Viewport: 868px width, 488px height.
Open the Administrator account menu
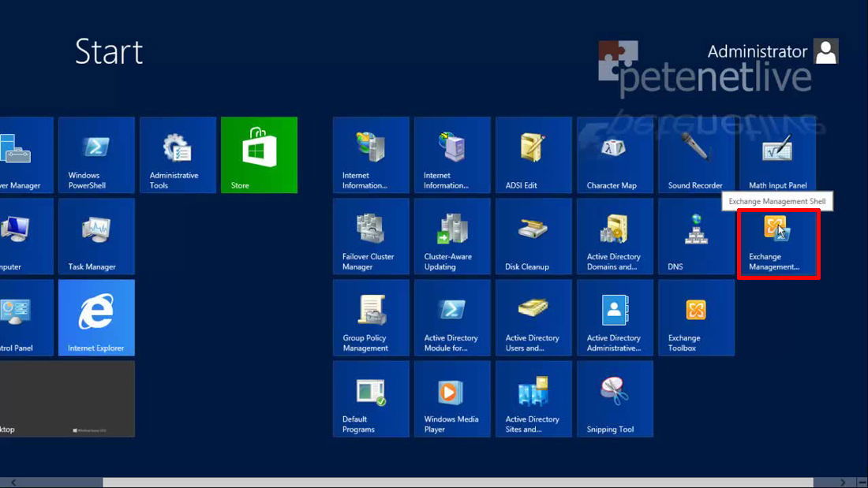[x=773, y=51]
